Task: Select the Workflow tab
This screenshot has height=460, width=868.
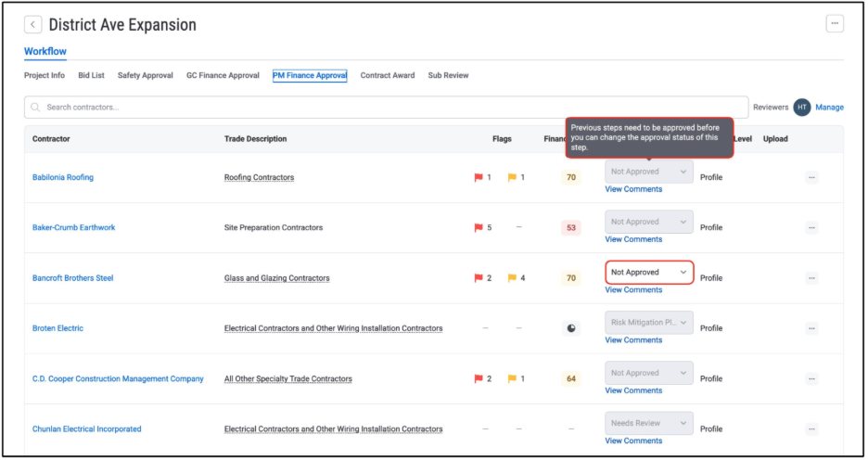Action: (45, 52)
